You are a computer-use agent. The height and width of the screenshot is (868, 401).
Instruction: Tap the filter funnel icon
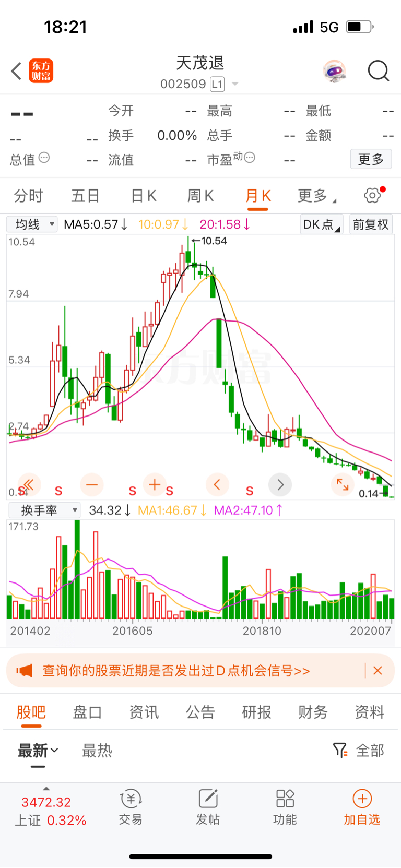point(340,751)
